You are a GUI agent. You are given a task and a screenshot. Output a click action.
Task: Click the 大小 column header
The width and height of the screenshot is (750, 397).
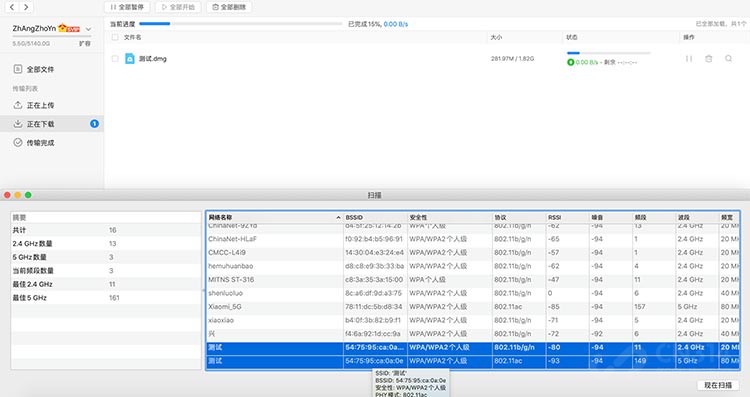[496, 37]
